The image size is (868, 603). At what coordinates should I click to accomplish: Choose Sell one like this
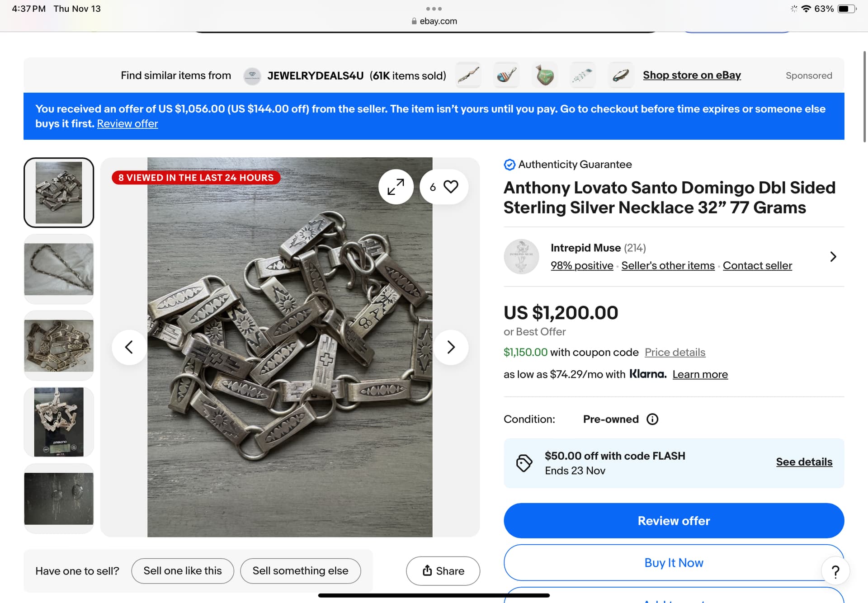[x=183, y=571]
